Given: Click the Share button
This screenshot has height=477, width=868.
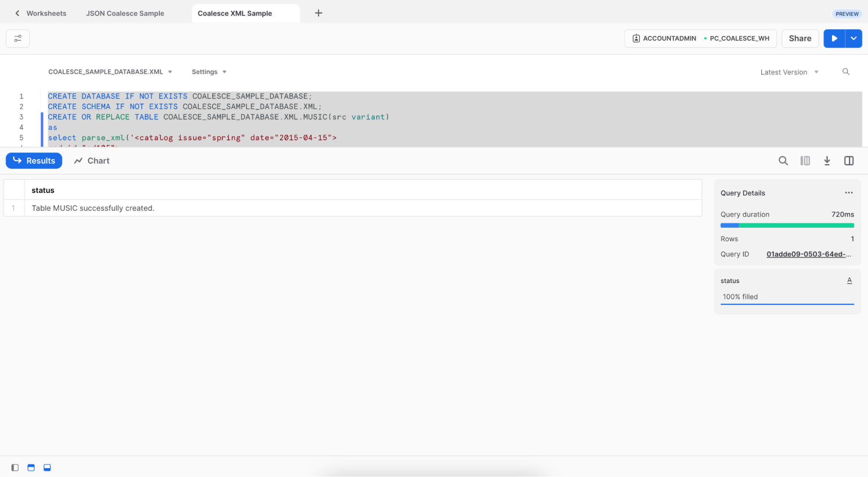Looking at the screenshot, I should click(x=800, y=38).
